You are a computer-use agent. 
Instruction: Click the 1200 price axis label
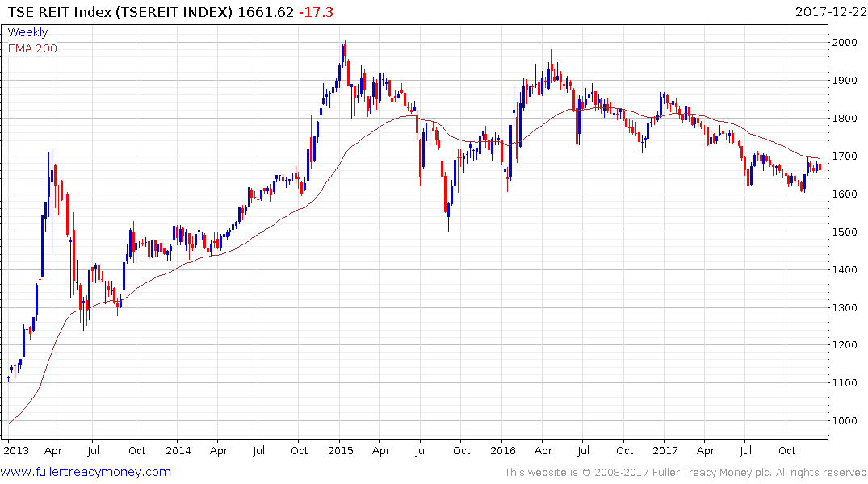click(x=845, y=345)
